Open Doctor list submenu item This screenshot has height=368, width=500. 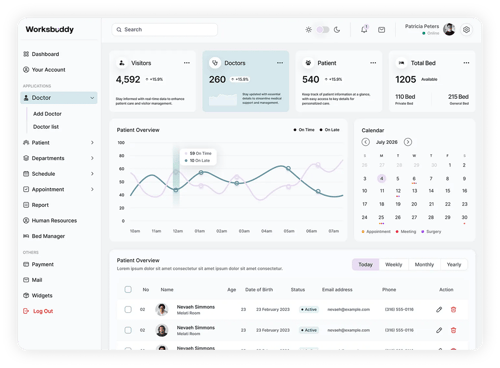pos(46,127)
